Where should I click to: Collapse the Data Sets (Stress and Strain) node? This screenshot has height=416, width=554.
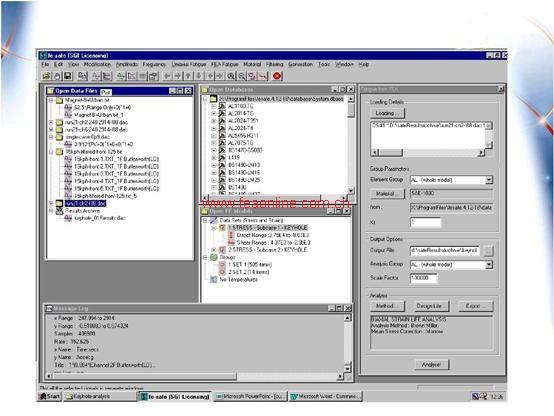[205, 221]
